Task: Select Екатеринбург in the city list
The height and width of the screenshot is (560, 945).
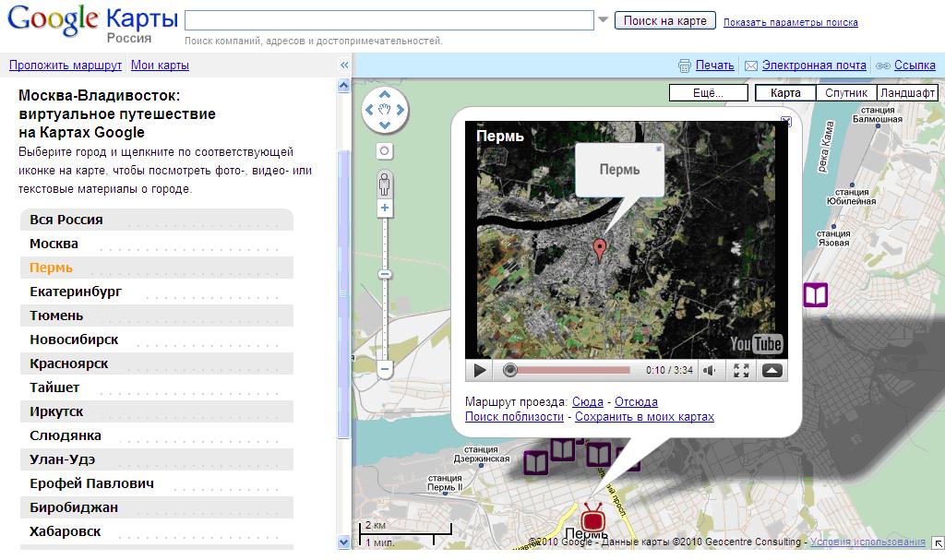Action: [x=76, y=292]
